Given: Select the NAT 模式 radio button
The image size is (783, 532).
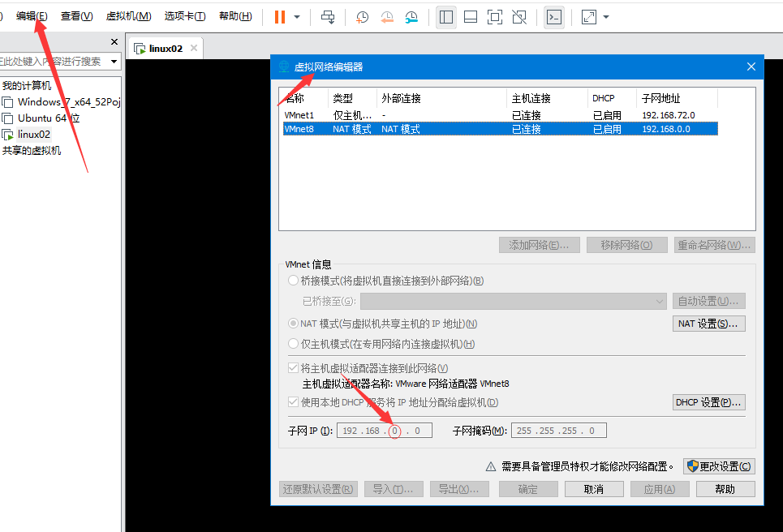Looking at the screenshot, I should 293,324.
